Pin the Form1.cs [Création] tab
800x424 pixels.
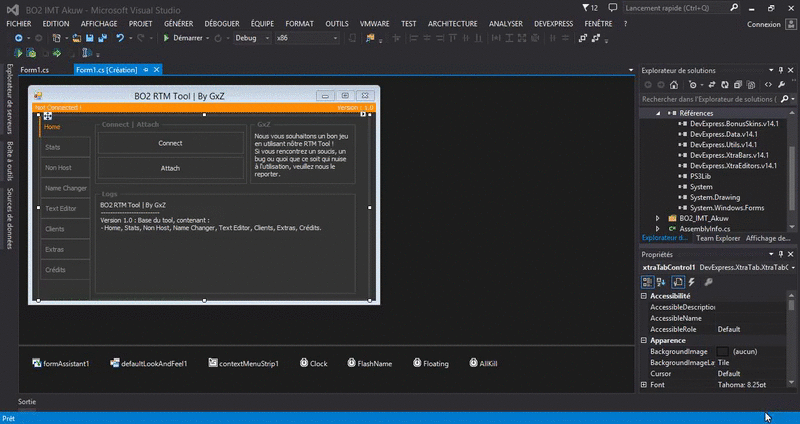click(x=146, y=69)
